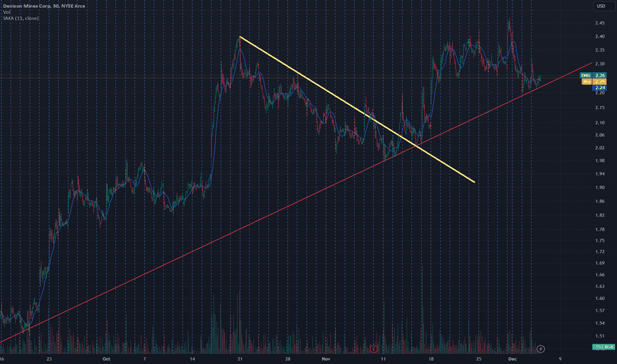Click the blue SMA value price label
The width and height of the screenshot is (617, 364).
[x=600, y=87]
